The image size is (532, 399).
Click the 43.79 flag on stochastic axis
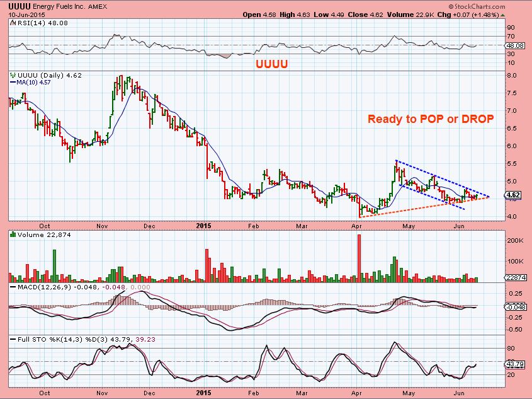pos(515,364)
